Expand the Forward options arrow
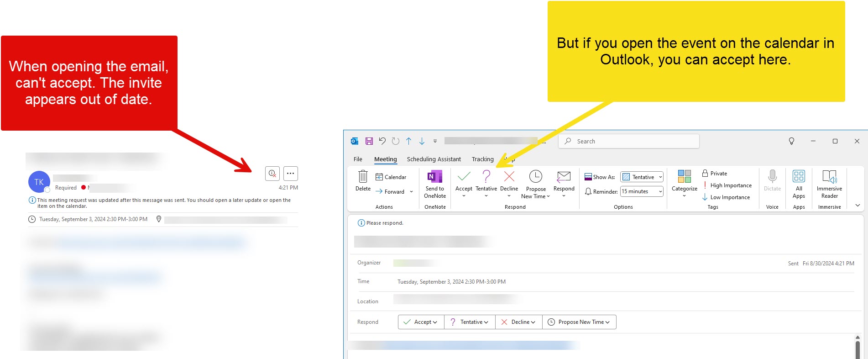 (x=411, y=192)
